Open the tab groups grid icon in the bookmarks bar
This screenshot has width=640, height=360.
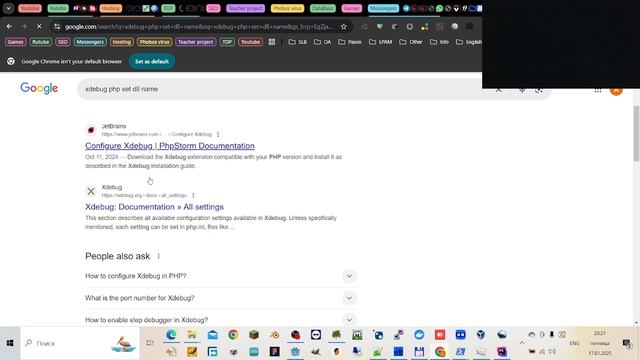pos(272,42)
